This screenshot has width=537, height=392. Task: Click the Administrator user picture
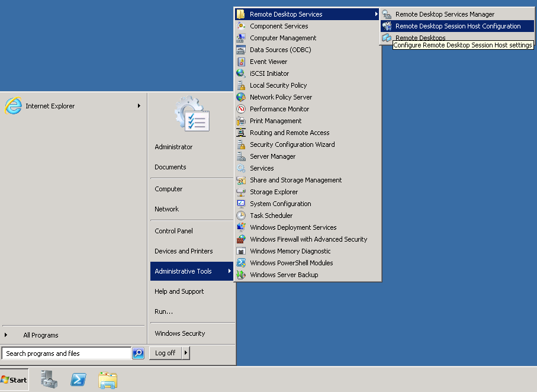click(x=192, y=114)
